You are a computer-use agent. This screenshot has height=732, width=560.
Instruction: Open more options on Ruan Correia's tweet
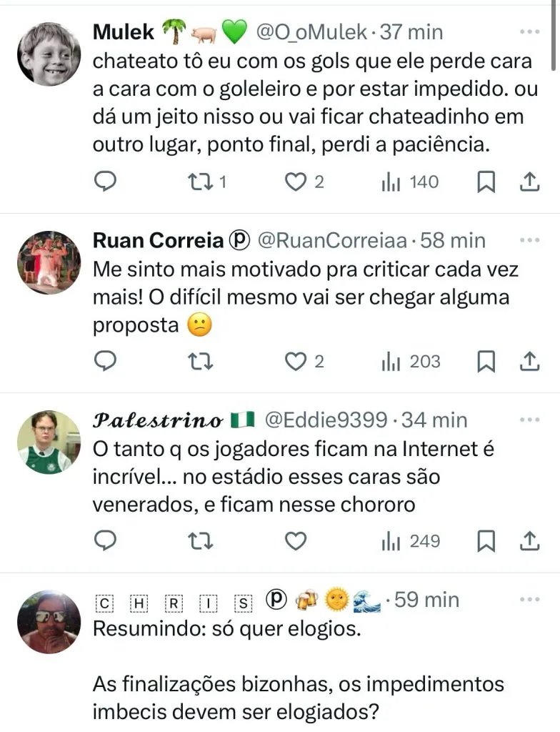pos(529,240)
